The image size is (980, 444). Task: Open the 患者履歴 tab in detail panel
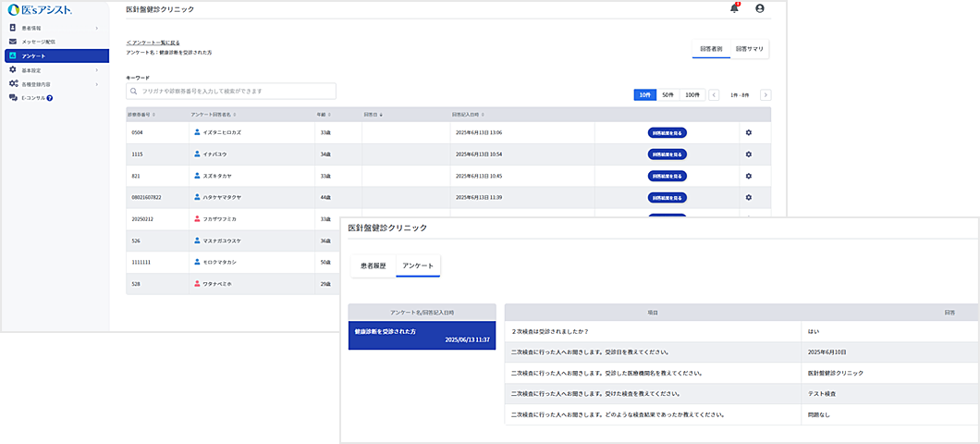pos(373,265)
